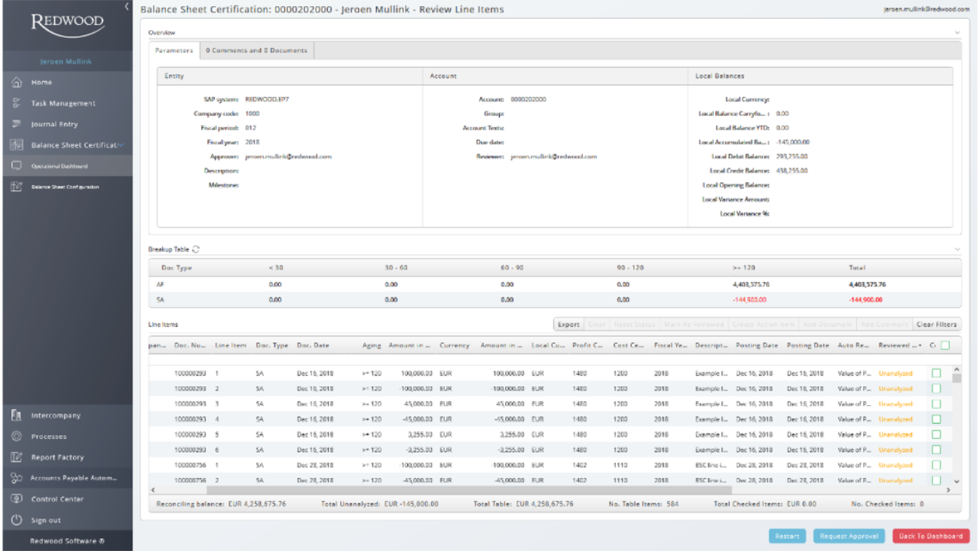The width and height of the screenshot is (980, 551).
Task: Click the Line Item column header
Action: click(230, 346)
